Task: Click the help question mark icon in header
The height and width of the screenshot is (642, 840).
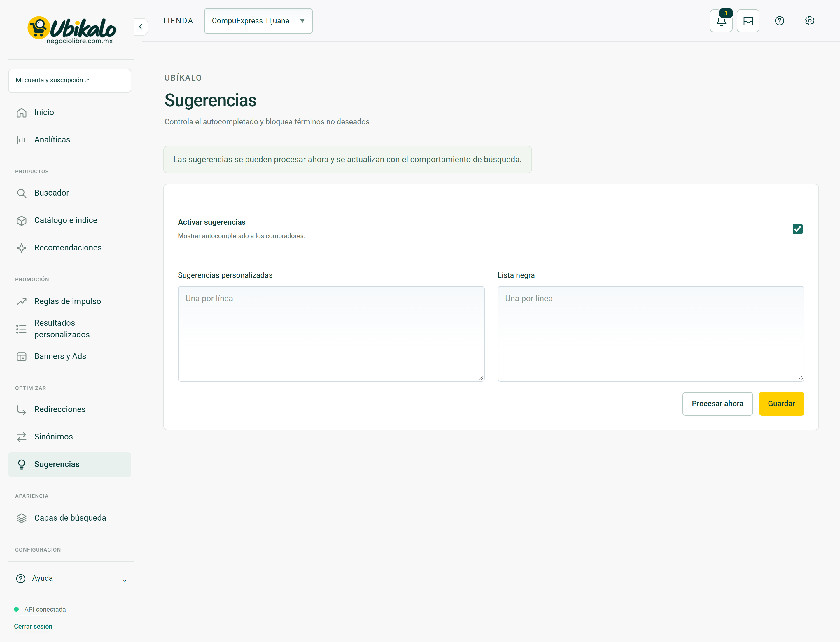Action: coord(779,21)
